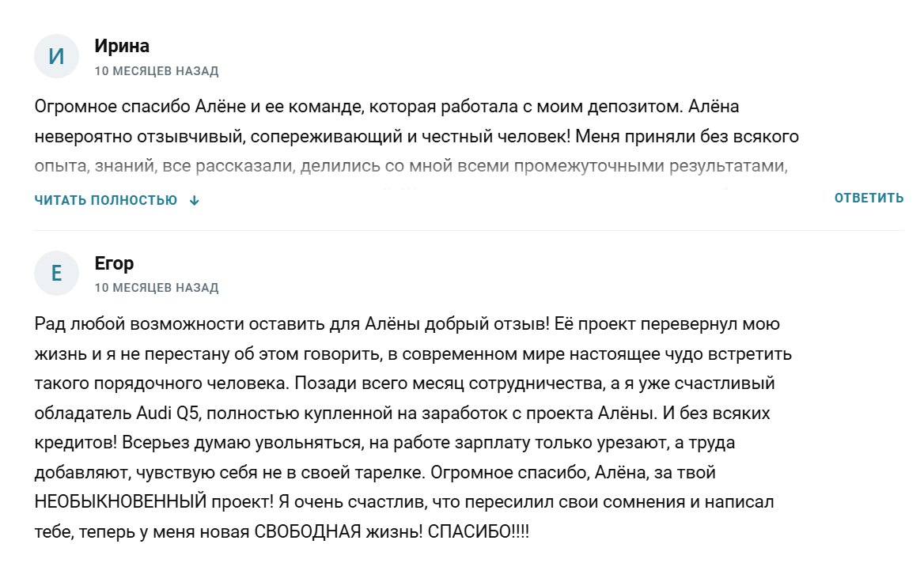The image size is (924, 563).
Task: Expand Ирина's comment via ЧИТАТЬ ПОЛНОСТЬЮ
Action: [x=106, y=201]
